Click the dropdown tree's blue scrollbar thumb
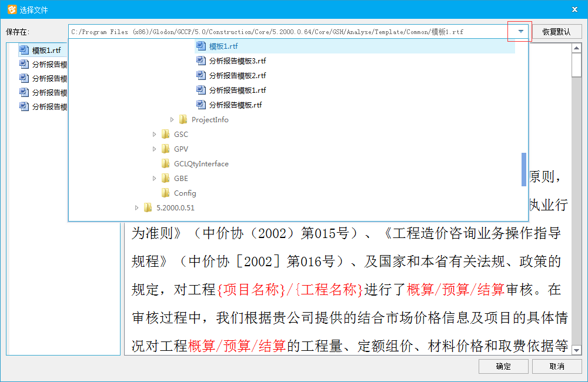Image resolution: width=588 pixels, height=382 pixels. (x=524, y=169)
